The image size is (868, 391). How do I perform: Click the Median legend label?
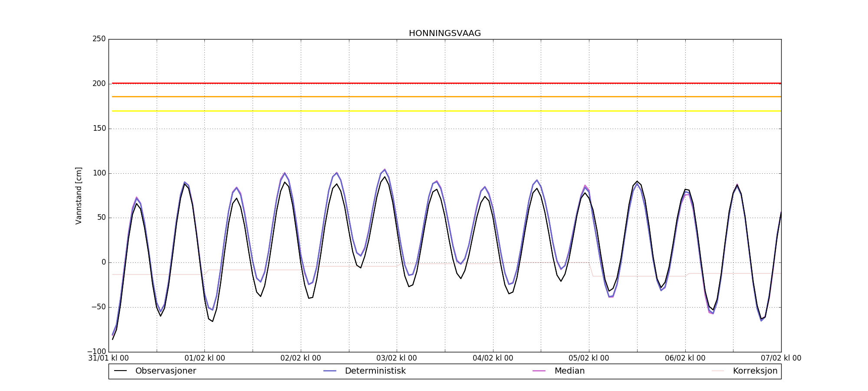(x=569, y=371)
